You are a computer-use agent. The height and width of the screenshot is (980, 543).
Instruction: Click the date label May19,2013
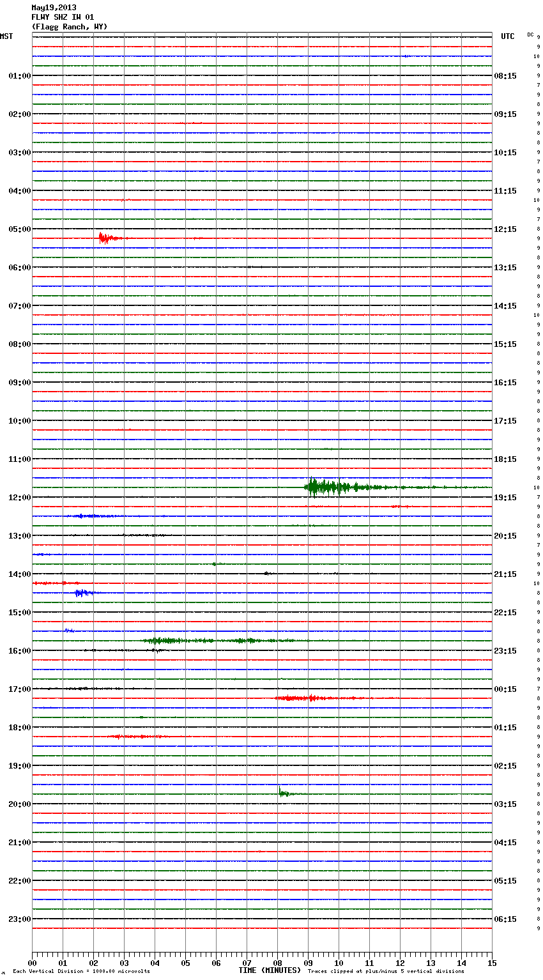tap(54, 8)
